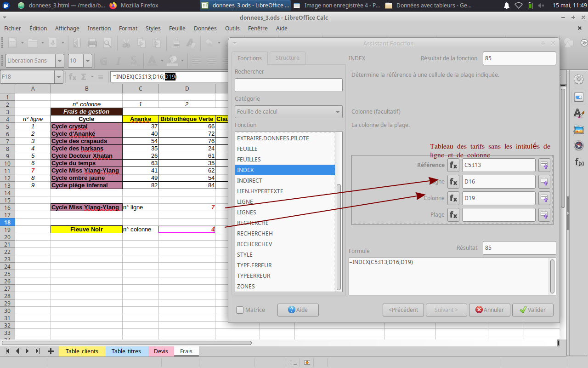Open the Functions deck in the sidebar

click(579, 162)
